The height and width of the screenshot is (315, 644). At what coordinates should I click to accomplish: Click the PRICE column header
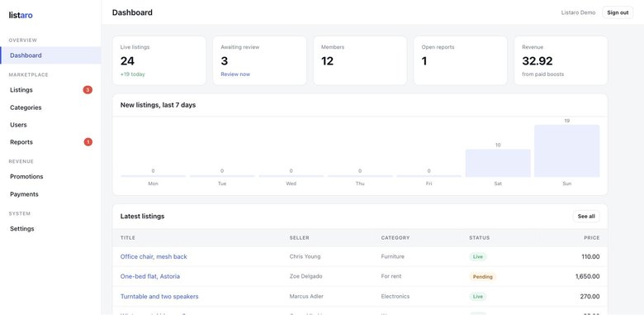(x=592, y=237)
